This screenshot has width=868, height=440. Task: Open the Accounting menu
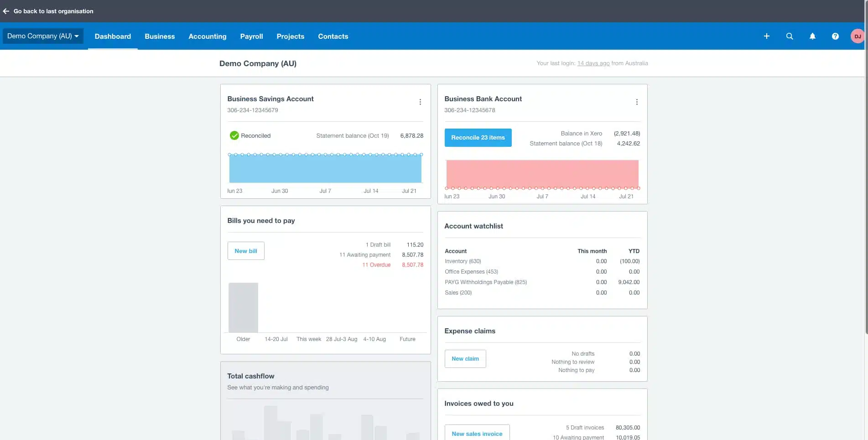pyautogui.click(x=207, y=36)
